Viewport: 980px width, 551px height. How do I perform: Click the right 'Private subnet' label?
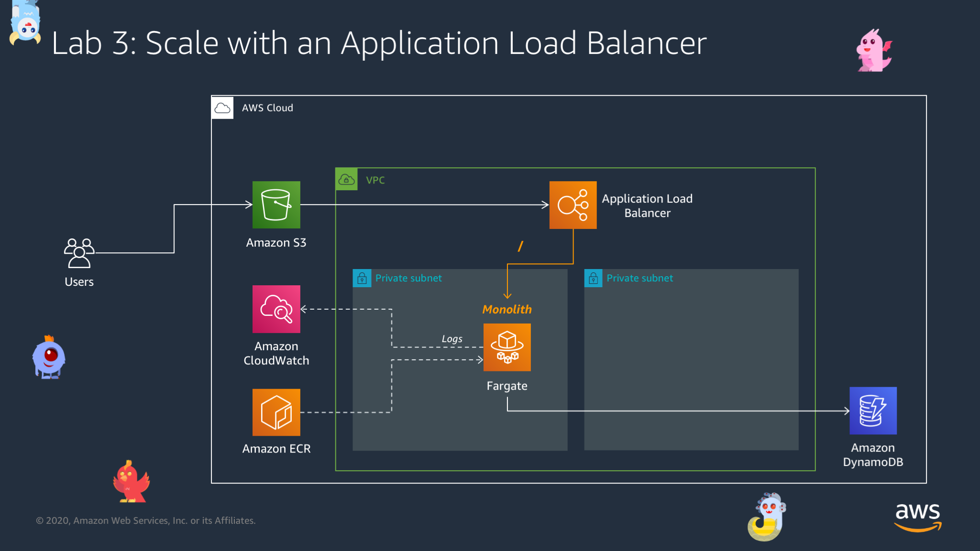pyautogui.click(x=639, y=278)
